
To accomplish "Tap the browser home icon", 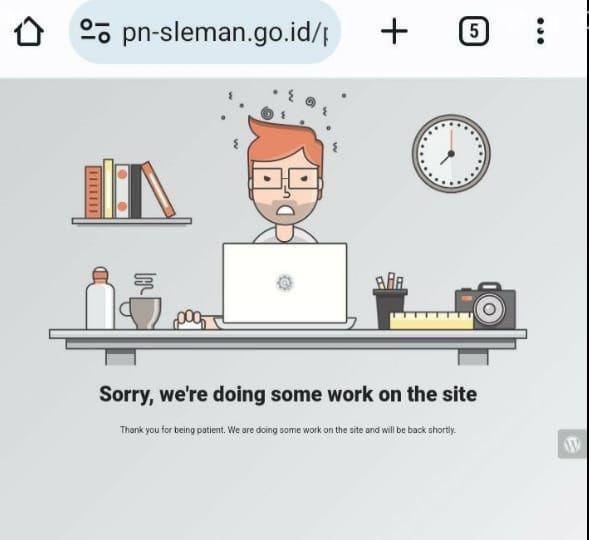I will point(29,32).
